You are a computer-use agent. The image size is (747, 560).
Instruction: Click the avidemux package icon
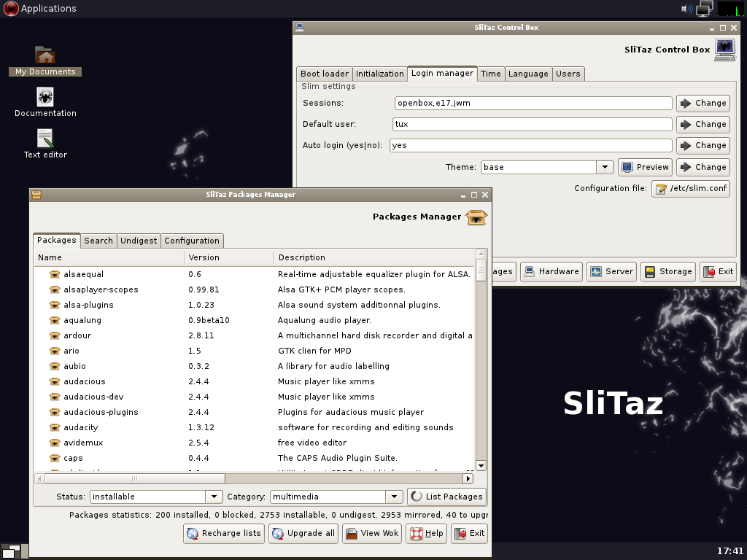(55, 443)
